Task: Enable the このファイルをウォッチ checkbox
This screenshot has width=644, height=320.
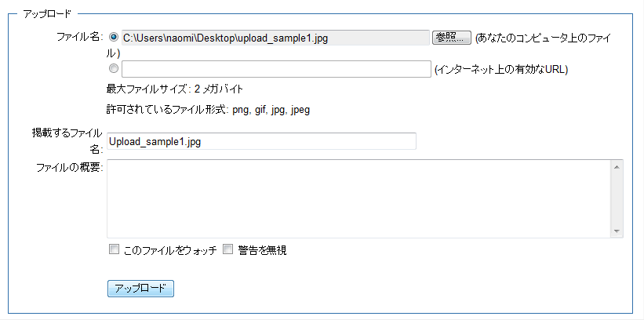Action: tap(114, 249)
